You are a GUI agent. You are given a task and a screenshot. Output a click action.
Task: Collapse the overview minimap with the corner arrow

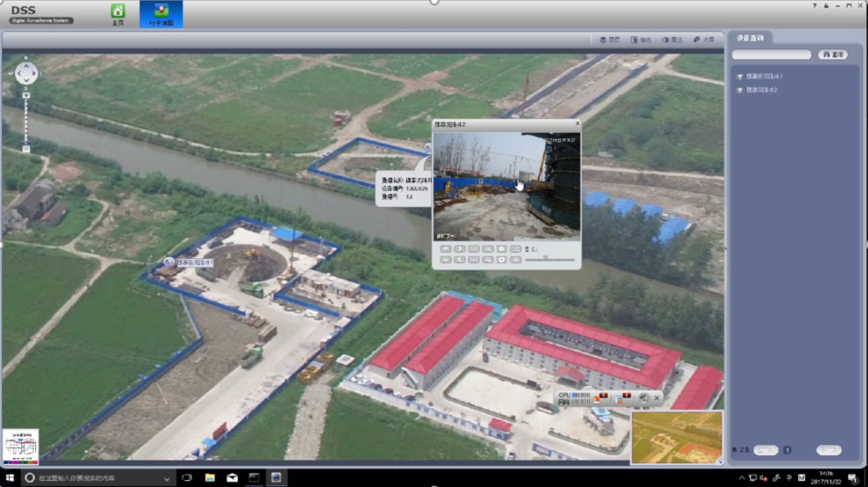720,461
